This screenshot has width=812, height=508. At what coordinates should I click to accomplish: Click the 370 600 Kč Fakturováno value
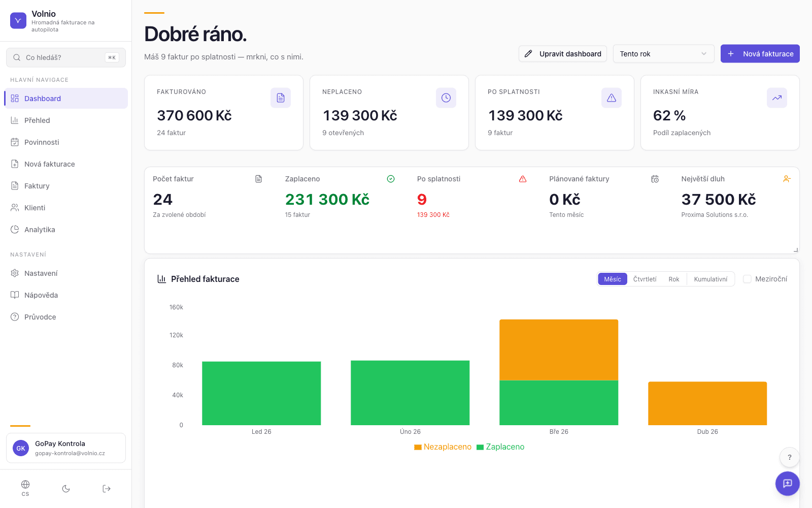tap(194, 115)
